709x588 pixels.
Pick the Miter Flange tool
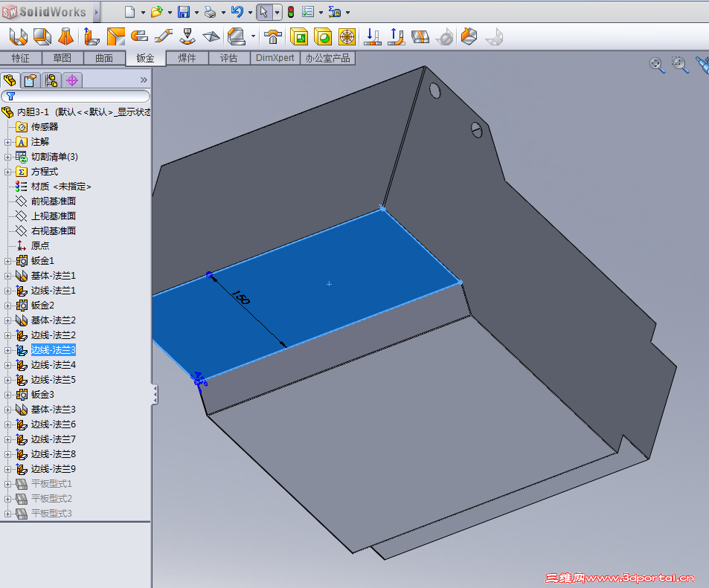[x=116, y=36]
